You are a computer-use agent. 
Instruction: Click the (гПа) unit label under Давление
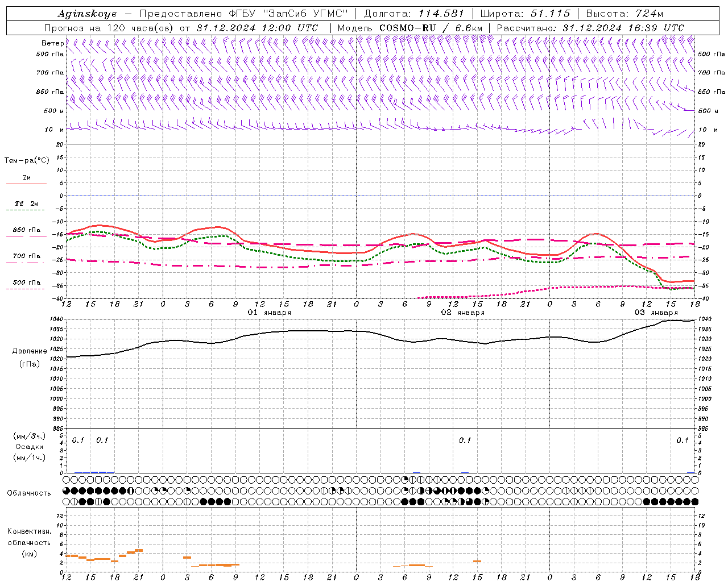pyautogui.click(x=30, y=364)
